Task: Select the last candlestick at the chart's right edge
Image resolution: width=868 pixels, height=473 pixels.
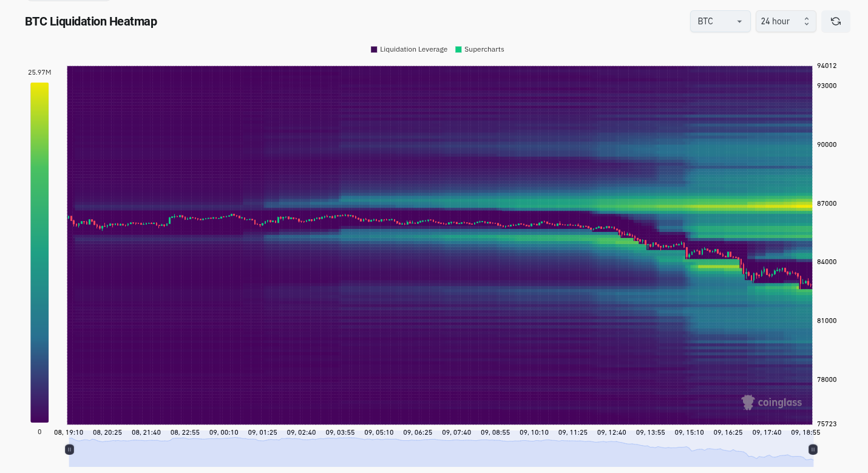Action: point(810,284)
